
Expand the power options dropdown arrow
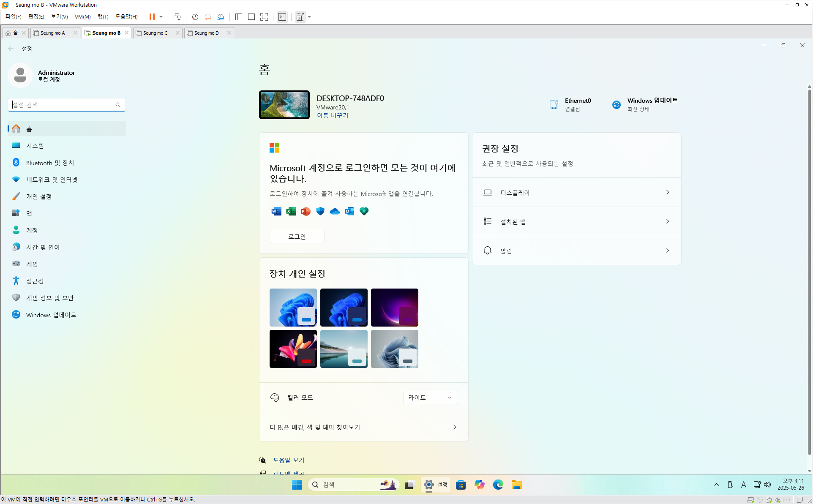[x=161, y=17]
